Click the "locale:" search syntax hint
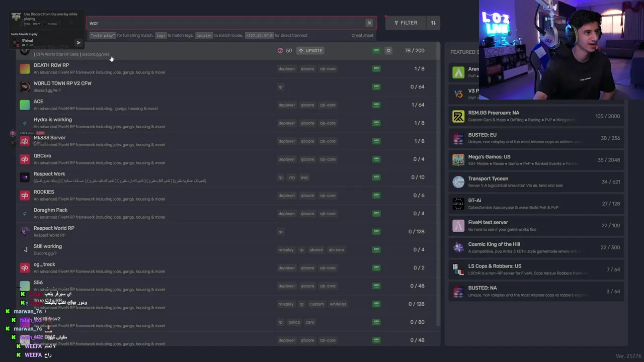 204,35
